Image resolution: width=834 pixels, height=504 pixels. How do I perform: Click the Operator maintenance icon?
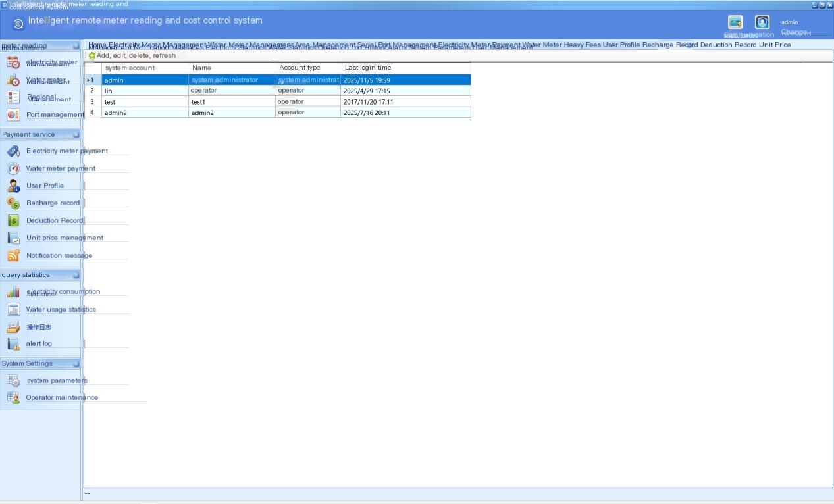13,397
